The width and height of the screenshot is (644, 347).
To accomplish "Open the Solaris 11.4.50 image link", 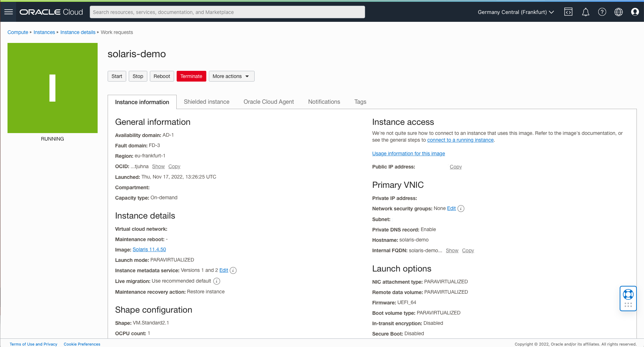I will coord(149,249).
